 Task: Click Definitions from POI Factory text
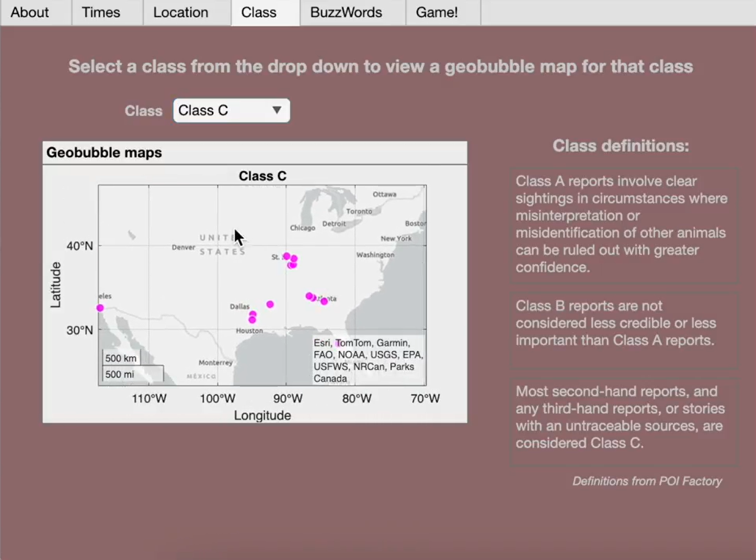coord(647,481)
